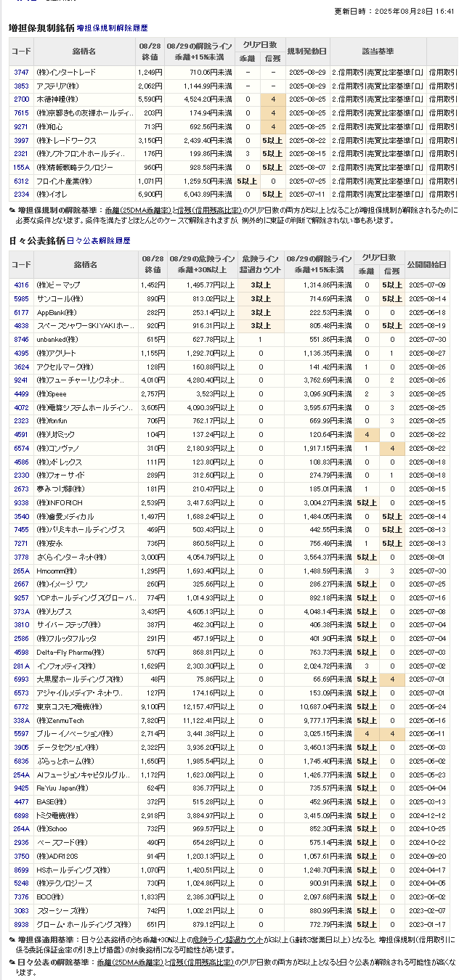
Task: Open stock code 7615 link
Action: (21, 113)
